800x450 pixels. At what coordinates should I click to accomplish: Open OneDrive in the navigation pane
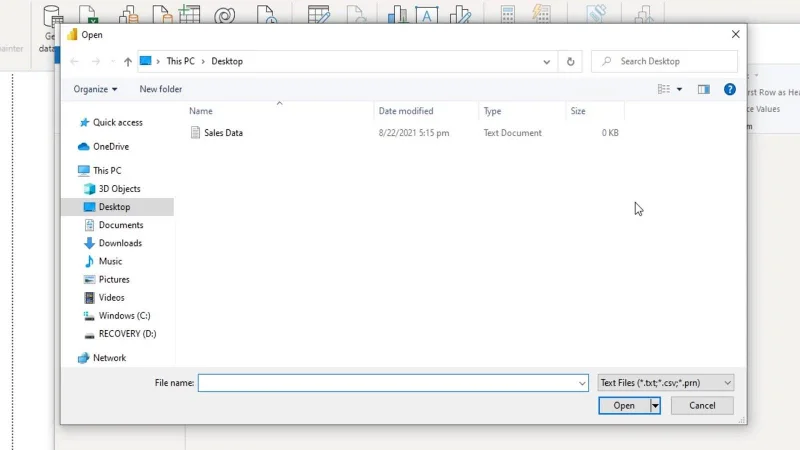coord(111,146)
